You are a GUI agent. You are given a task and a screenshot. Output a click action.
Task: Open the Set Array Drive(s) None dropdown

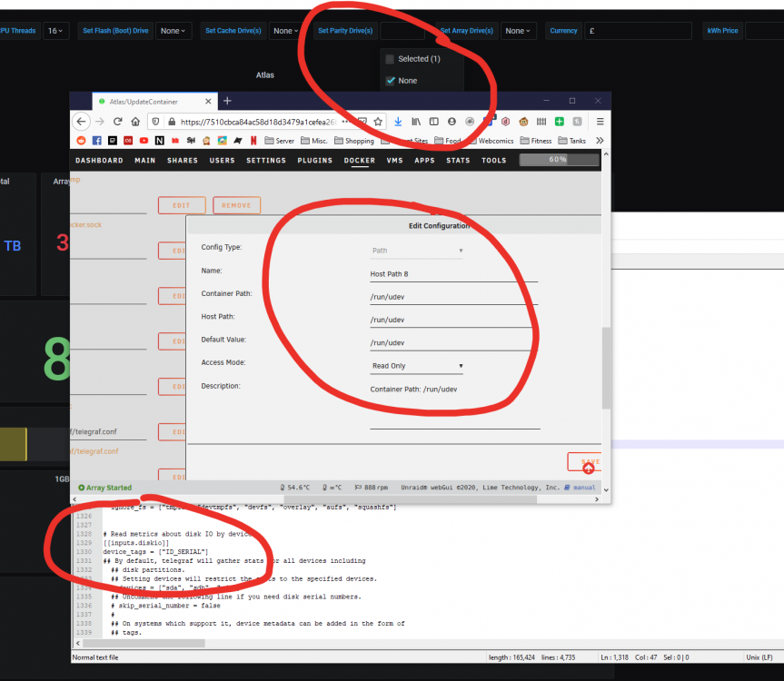[x=518, y=31]
